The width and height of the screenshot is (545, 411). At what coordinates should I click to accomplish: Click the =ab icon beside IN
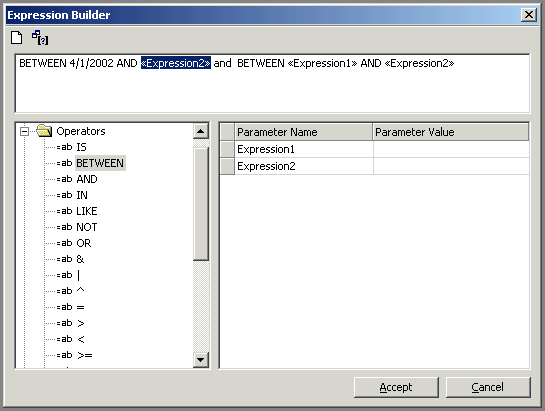[x=64, y=195]
